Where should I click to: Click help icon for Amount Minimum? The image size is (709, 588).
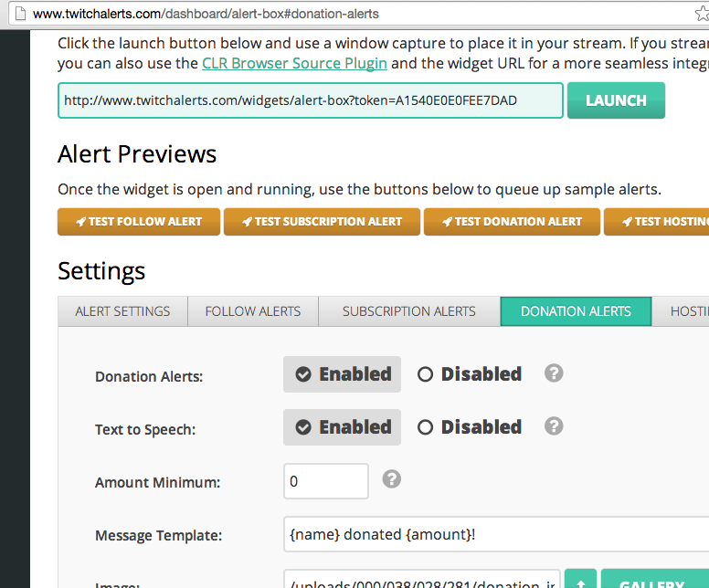tap(392, 479)
